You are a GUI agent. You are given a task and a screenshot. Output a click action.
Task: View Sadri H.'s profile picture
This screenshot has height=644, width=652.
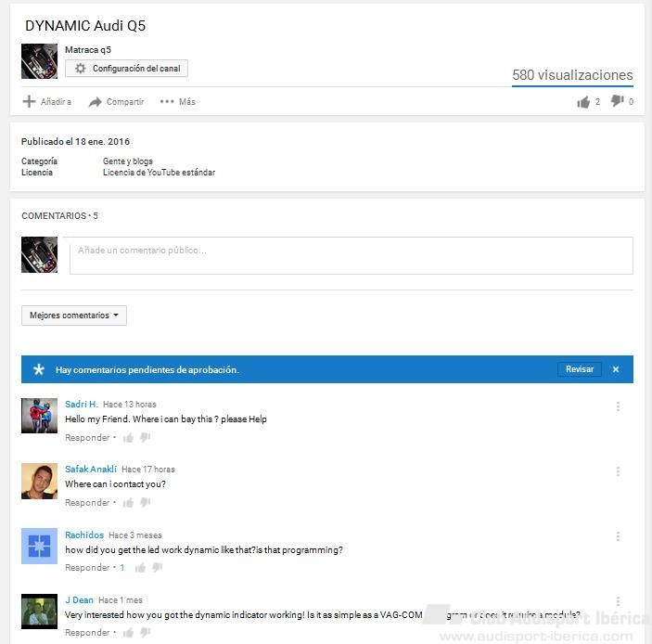pos(40,416)
